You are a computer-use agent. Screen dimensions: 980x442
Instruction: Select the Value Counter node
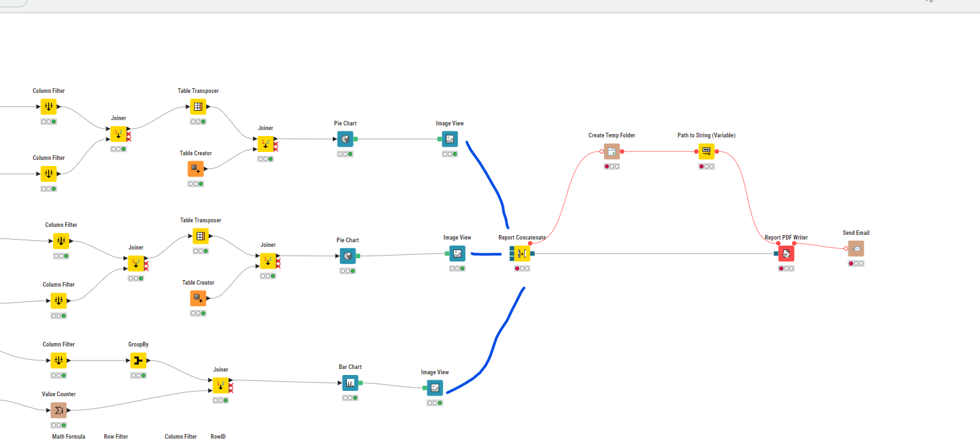(x=59, y=409)
